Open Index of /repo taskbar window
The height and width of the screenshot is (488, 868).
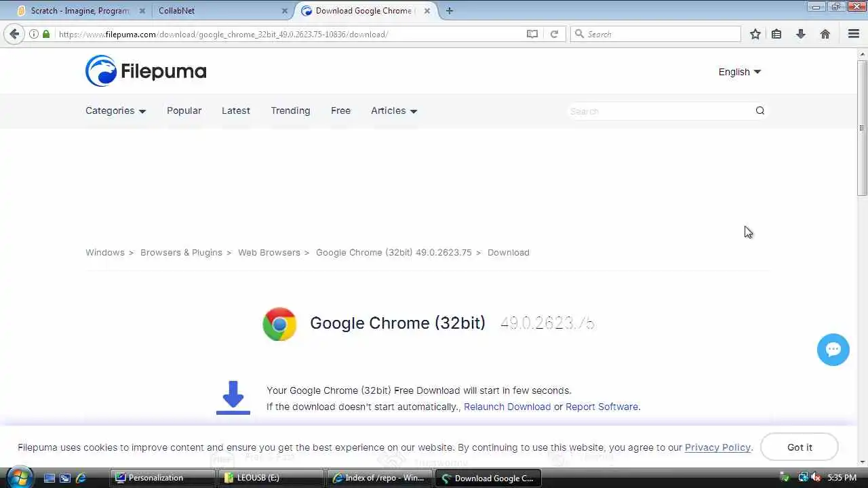(x=379, y=478)
